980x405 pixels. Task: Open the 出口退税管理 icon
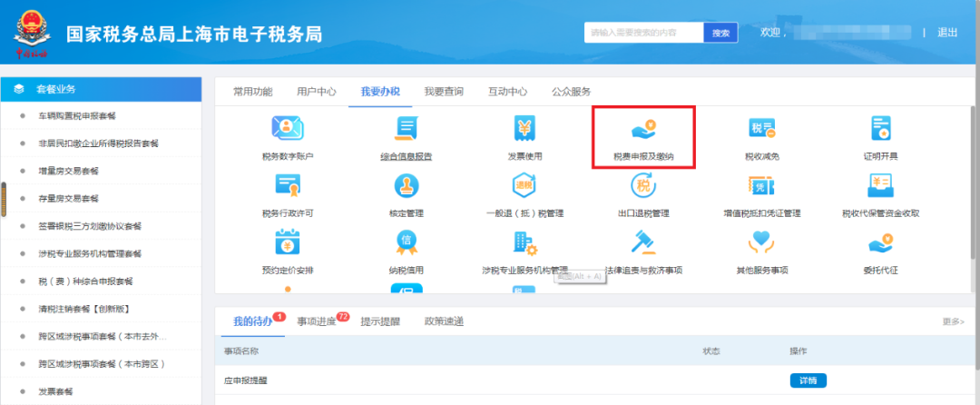tap(643, 185)
